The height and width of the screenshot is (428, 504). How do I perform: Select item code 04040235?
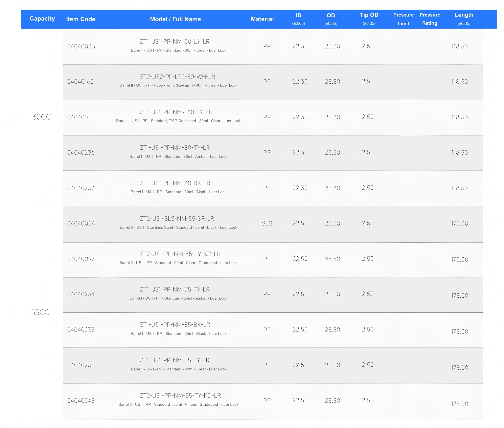[x=81, y=330]
